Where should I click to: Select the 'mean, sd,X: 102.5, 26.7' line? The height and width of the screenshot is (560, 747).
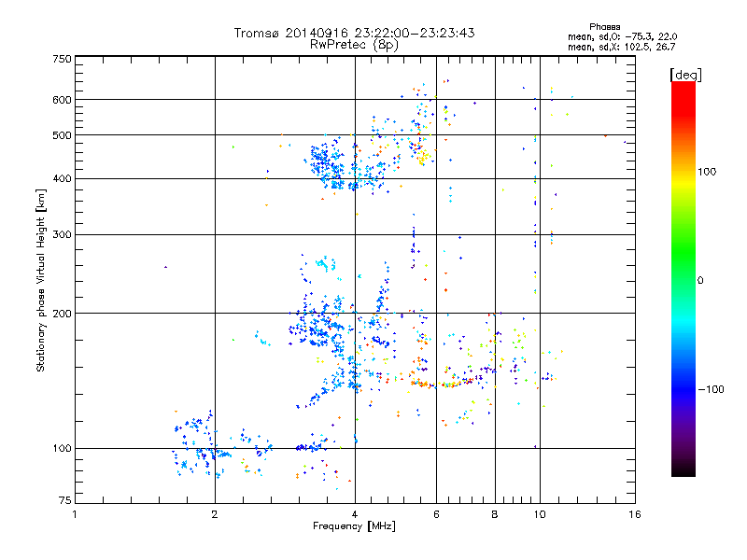tap(621, 47)
